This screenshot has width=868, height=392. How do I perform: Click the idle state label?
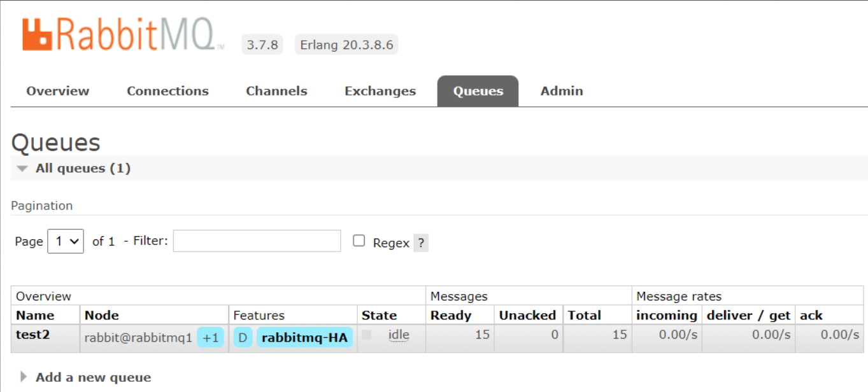point(399,335)
